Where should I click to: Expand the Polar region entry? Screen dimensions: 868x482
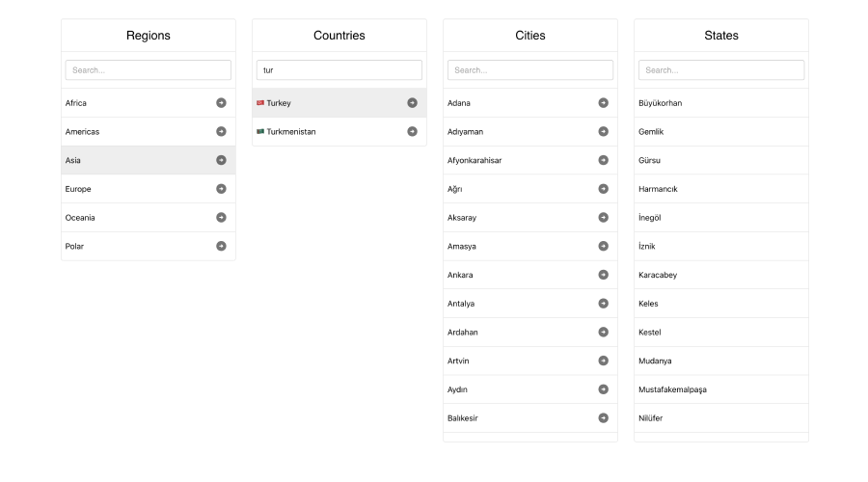(x=221, y=246)
